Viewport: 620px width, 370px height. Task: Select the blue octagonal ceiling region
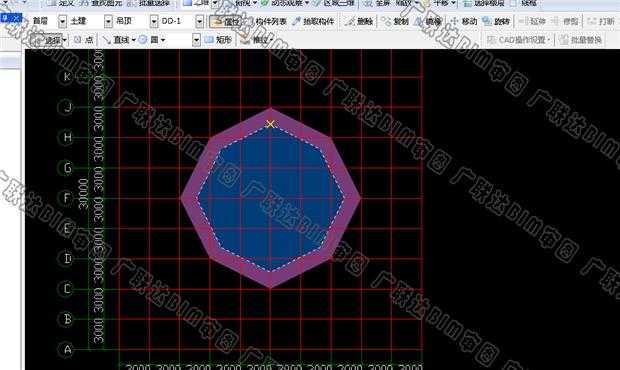coord(271,198)
